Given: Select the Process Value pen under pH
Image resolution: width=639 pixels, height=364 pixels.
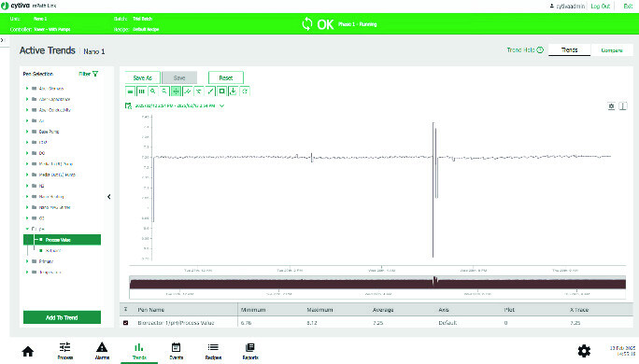Looking at the screenshot, I should [x=62, y=240].
